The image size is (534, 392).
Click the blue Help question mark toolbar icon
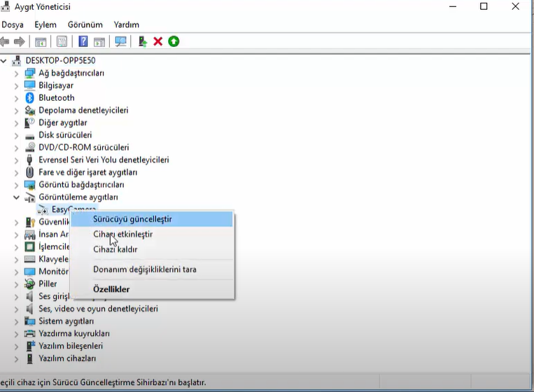[x=83, y=41]
